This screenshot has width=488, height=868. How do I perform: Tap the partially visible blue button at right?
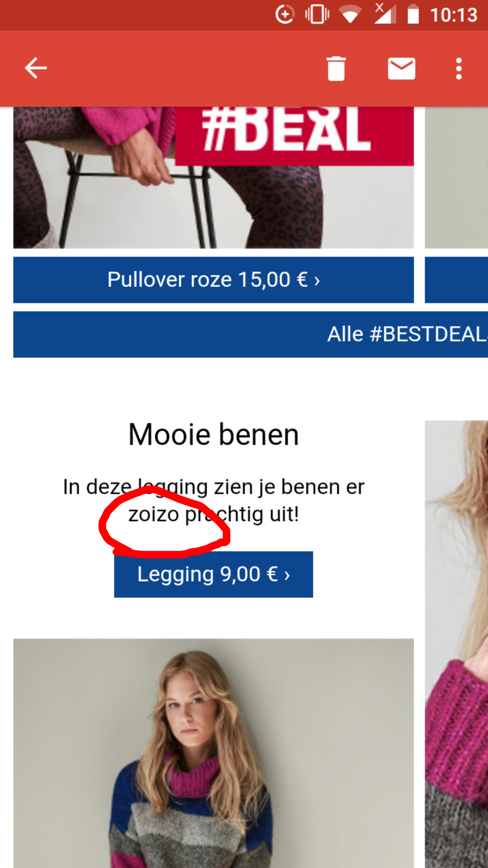456,280
